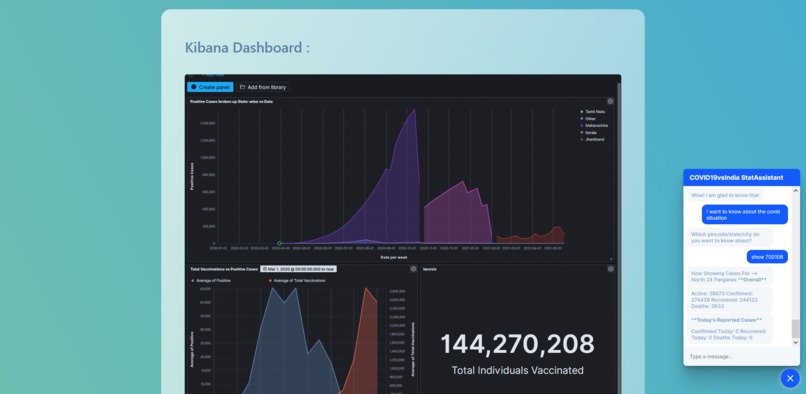The height and width of the screenshot is (394, 806).
Task: Click 'Total Individuals Vaccinated' label
Action: pos(517,370)
